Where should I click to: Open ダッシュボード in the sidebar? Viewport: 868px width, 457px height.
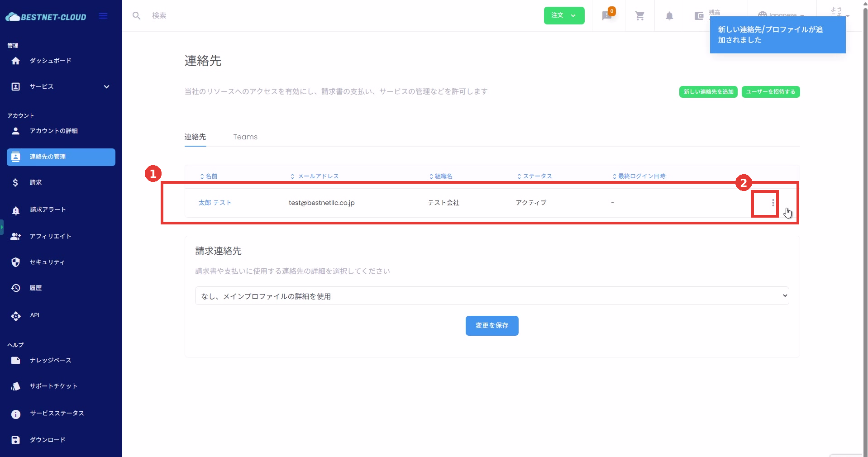50,61
